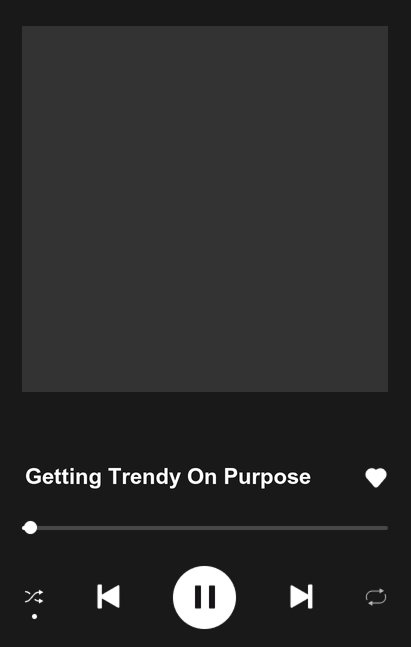This screenshot has height=647, width=411.
Task: Jump to the far end of the progress bar
Action: [386, 528]
